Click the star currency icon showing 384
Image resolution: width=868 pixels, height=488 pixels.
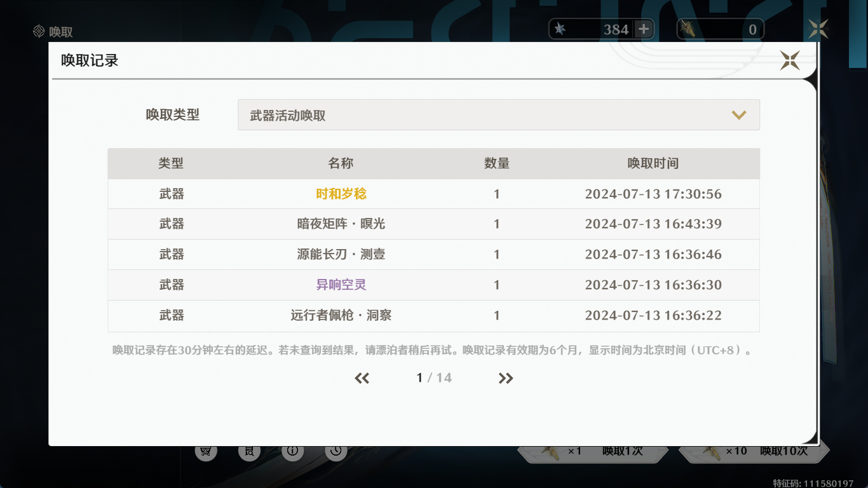[560, 29]
